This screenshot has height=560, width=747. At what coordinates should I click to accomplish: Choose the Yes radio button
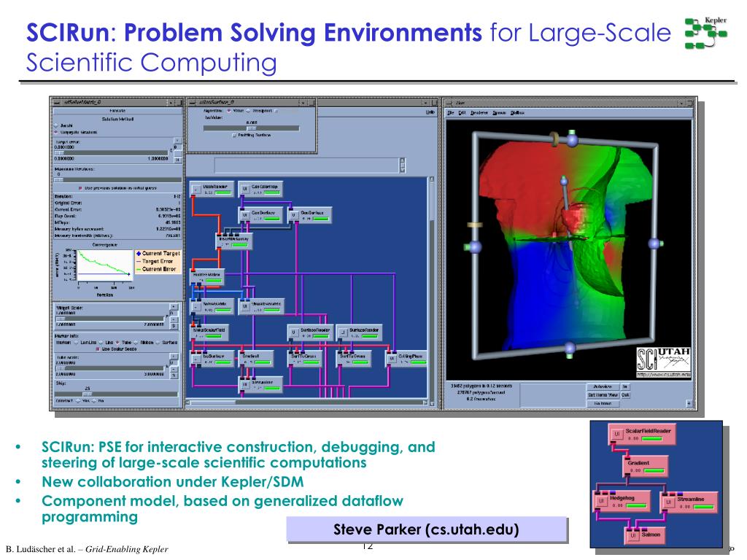(78, 401)
